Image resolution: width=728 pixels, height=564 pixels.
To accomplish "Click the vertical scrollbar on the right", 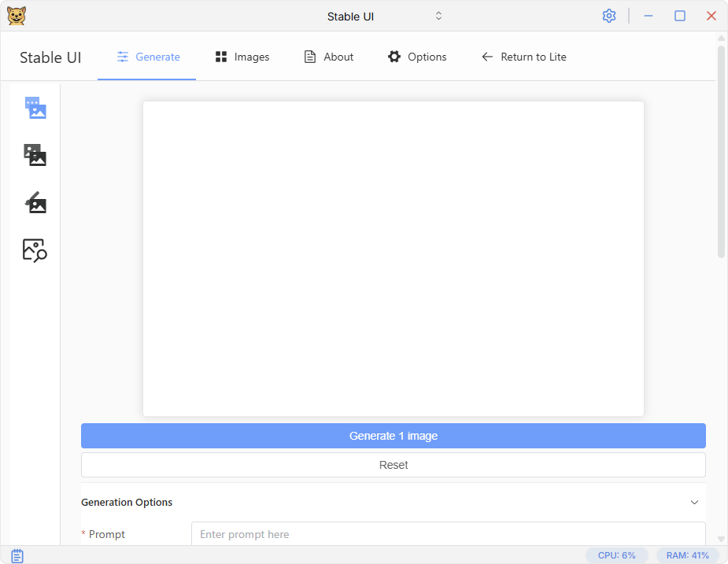I will [x=721, y=151].
